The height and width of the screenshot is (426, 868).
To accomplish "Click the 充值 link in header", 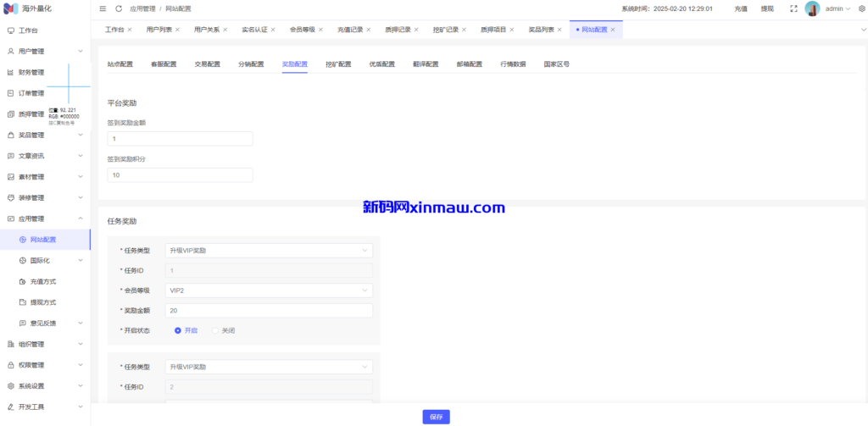I will click(x=741, y=8).
